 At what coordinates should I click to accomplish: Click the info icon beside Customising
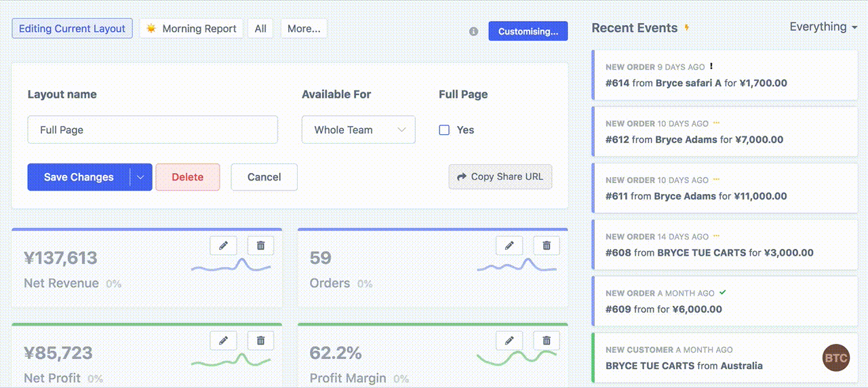474,32
